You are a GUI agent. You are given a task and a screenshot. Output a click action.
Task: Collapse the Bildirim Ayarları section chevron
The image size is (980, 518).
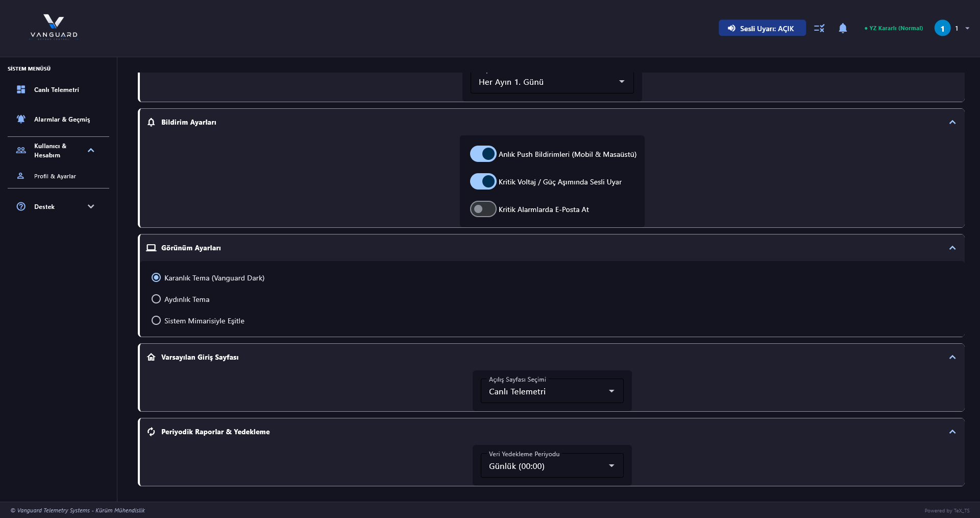[952, 122]
